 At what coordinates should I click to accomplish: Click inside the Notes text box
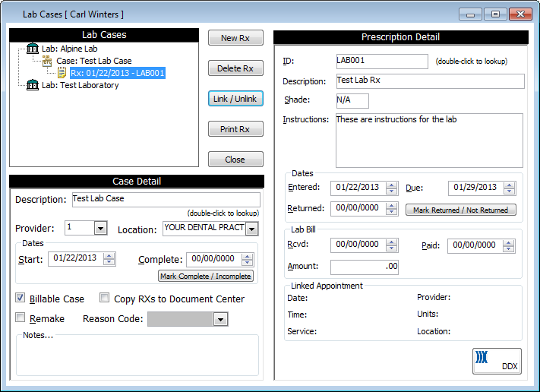click(137, 356)
